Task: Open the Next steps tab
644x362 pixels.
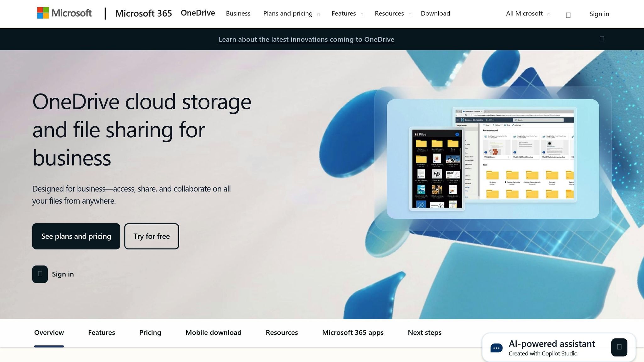Action: pos(425,332)
